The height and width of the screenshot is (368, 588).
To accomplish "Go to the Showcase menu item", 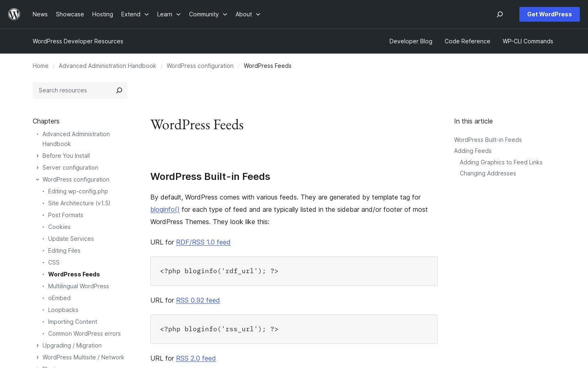I will click(x=70, y=14).
